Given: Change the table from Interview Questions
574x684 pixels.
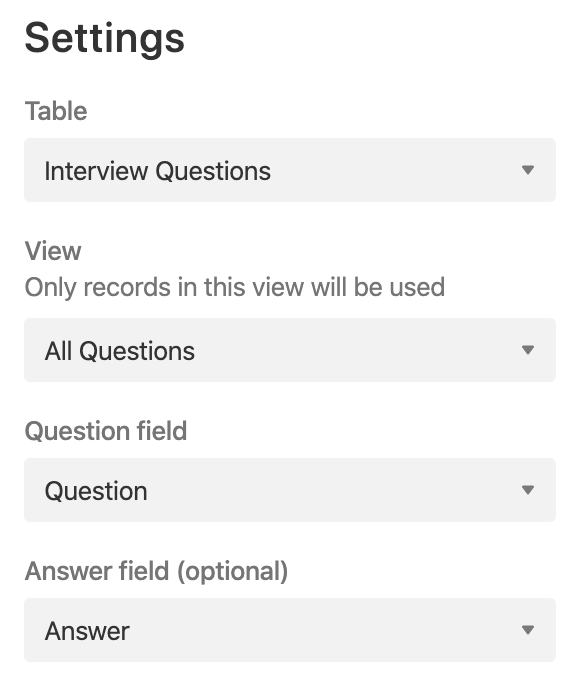Looking at the screenshot, I should pos(290,170).
